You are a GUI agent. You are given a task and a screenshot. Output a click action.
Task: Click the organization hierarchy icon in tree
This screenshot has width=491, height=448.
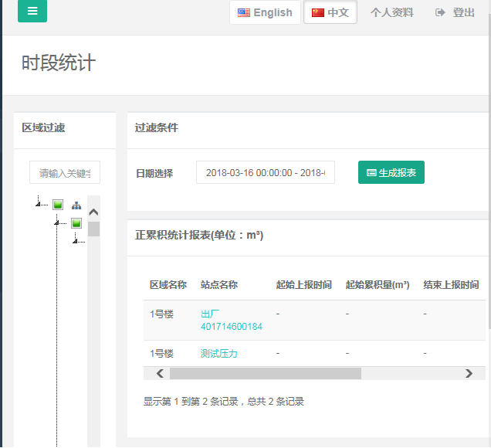(x=76, y=205)
